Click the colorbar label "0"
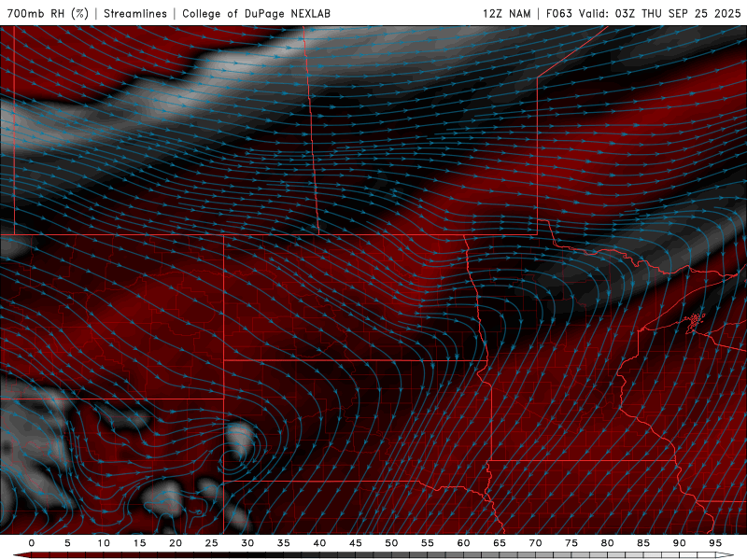Screen dimensions: 747x560 point(32,543)
